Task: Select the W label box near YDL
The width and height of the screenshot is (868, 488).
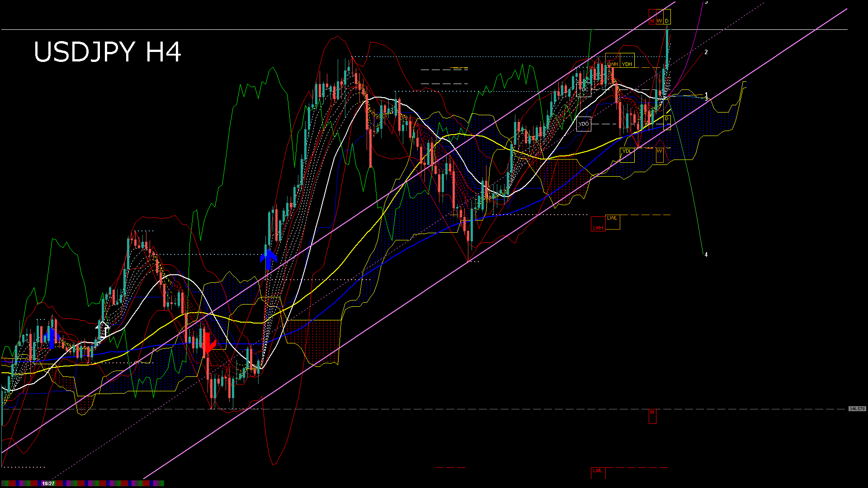Action: 659,151
